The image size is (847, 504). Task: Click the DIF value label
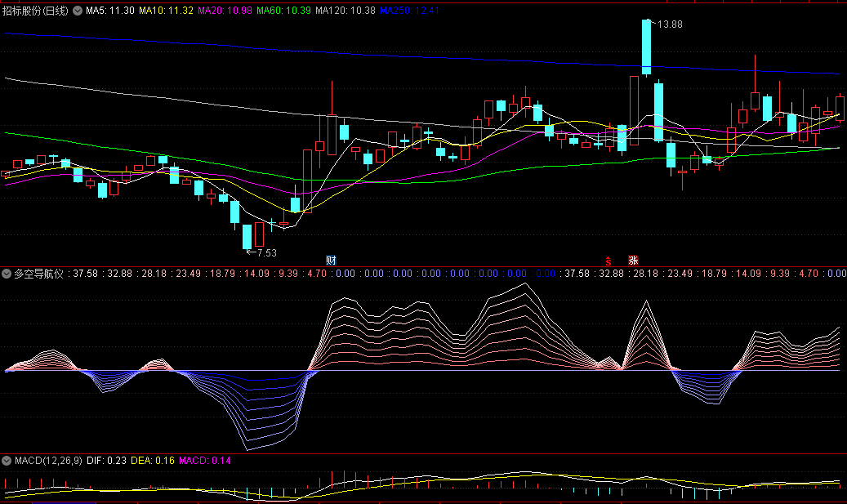tap(107, 461)
